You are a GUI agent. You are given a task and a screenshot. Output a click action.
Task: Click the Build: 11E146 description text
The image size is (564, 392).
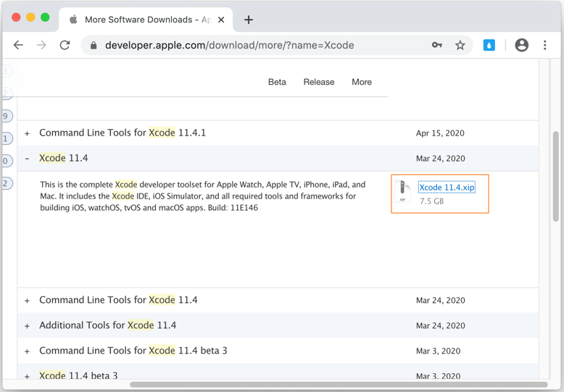(x=233, y=207)
